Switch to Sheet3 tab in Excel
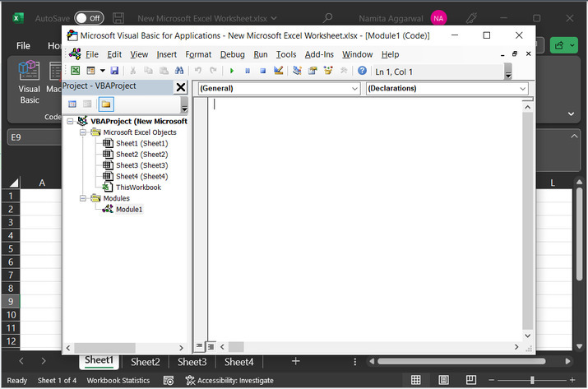 click(192, 362)
